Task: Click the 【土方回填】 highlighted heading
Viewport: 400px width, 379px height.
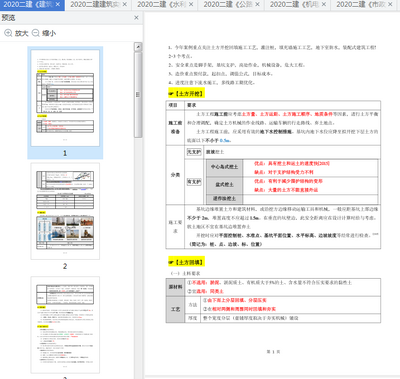Action: coord(186,262)
